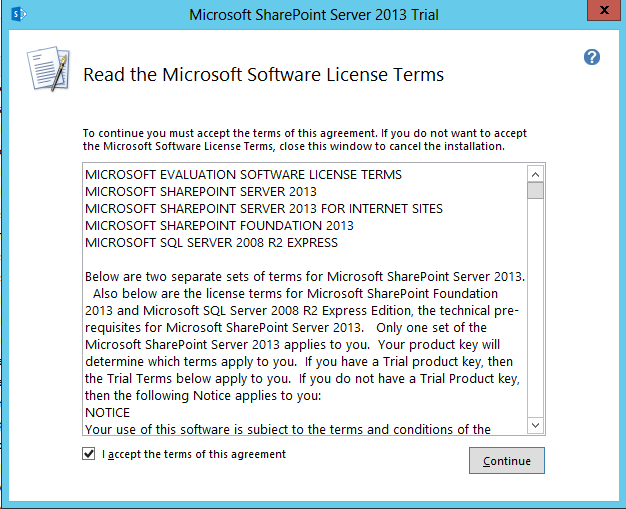Click 'MICROSOFT SQL SERVER 2008 R2 EXPRESS' line
Image resolution: width=626 pixels, height=509 pixels.
pyautogui.click(x=211, y=243)
